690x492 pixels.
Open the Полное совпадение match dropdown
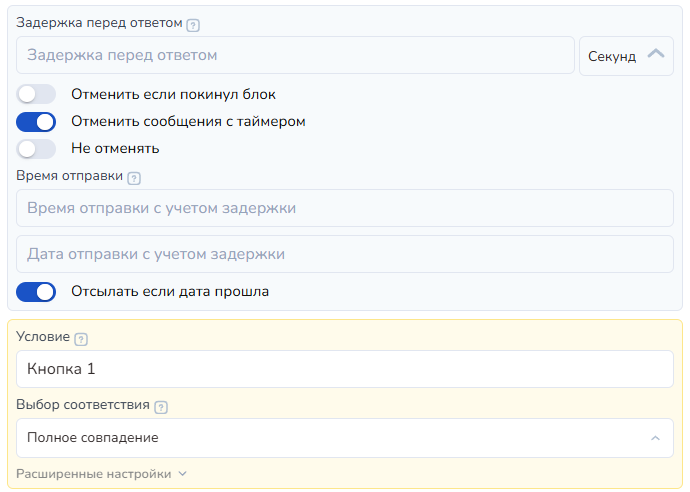[345, 438]
